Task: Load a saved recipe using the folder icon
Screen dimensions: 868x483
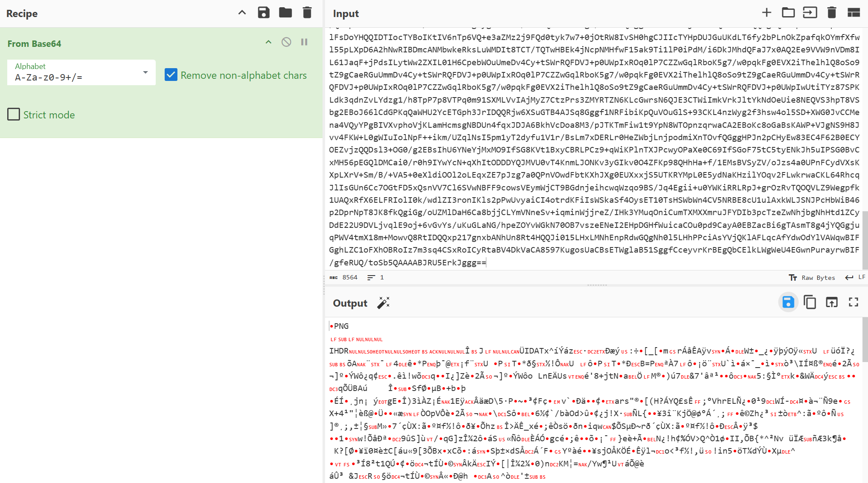Action: pos(286,13)
